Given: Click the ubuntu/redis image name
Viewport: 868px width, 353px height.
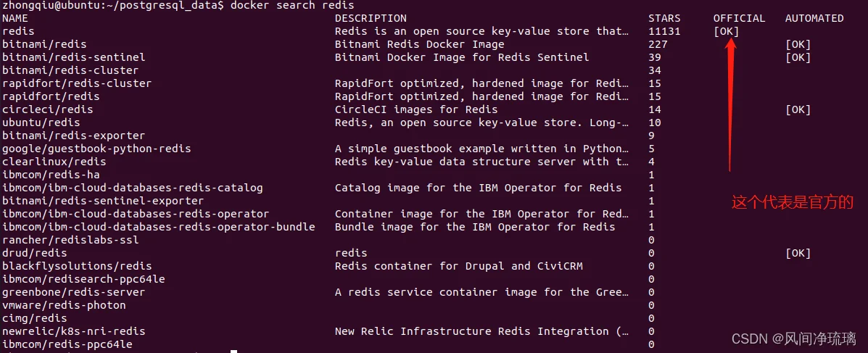Looking at the screenshot, I should pos(41,122).
